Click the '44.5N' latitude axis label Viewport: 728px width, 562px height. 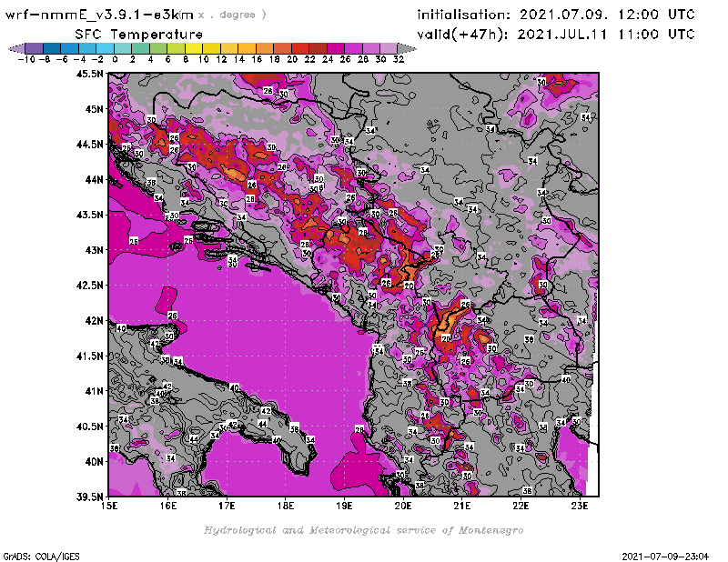tap(89, 145)
